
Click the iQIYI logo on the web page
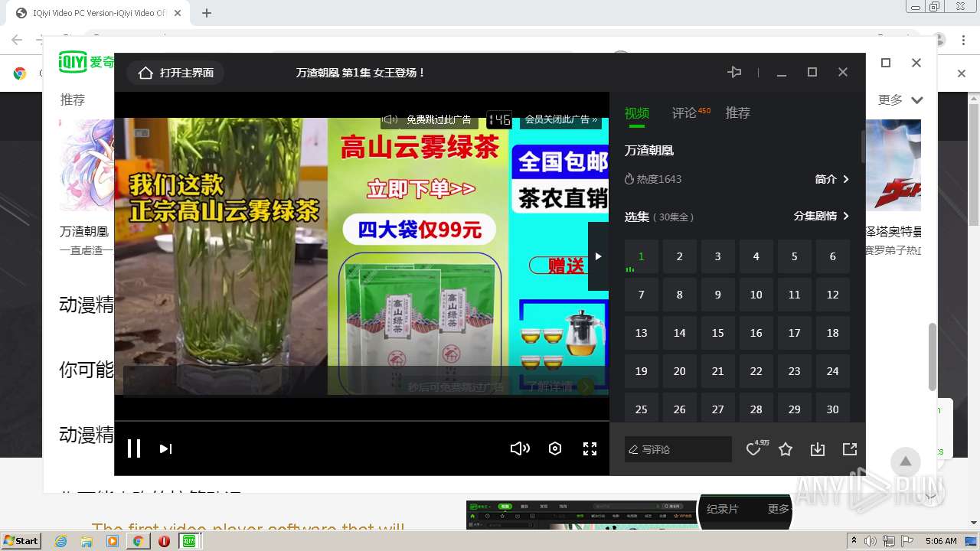pos(86,62)
